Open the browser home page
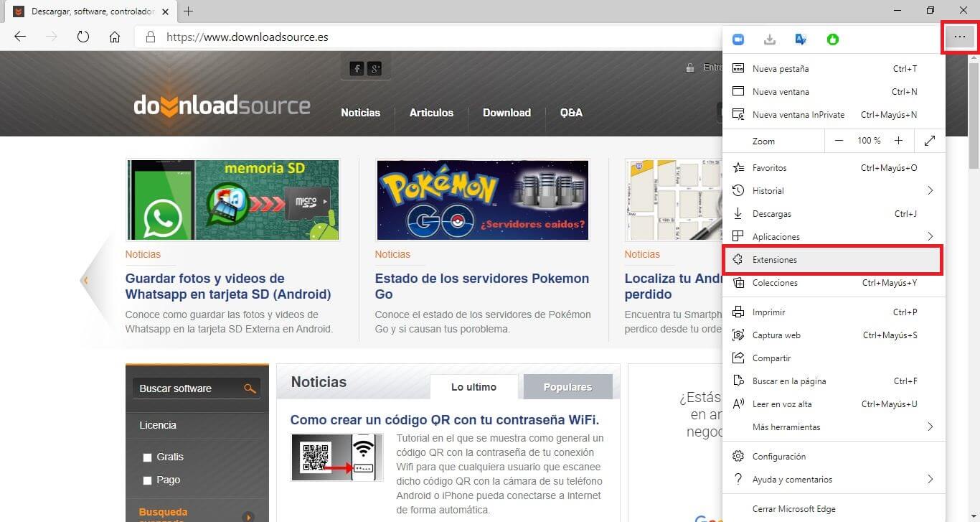980x522 pixels. (115, 37)
